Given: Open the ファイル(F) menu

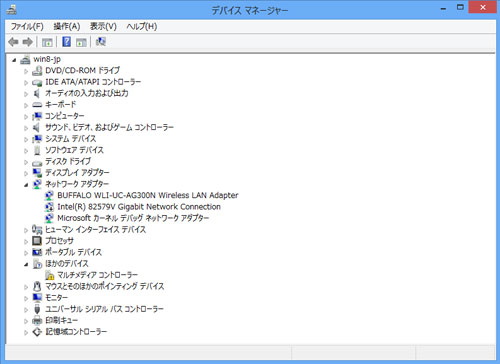Looking at the screenshot, I should (27, 26).
